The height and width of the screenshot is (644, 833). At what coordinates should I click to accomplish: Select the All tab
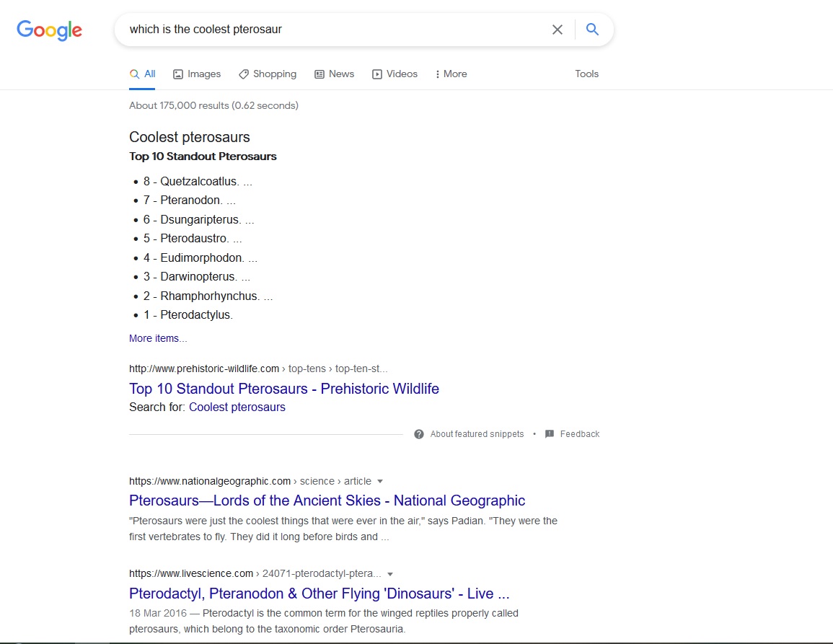[x=142, y=74]
